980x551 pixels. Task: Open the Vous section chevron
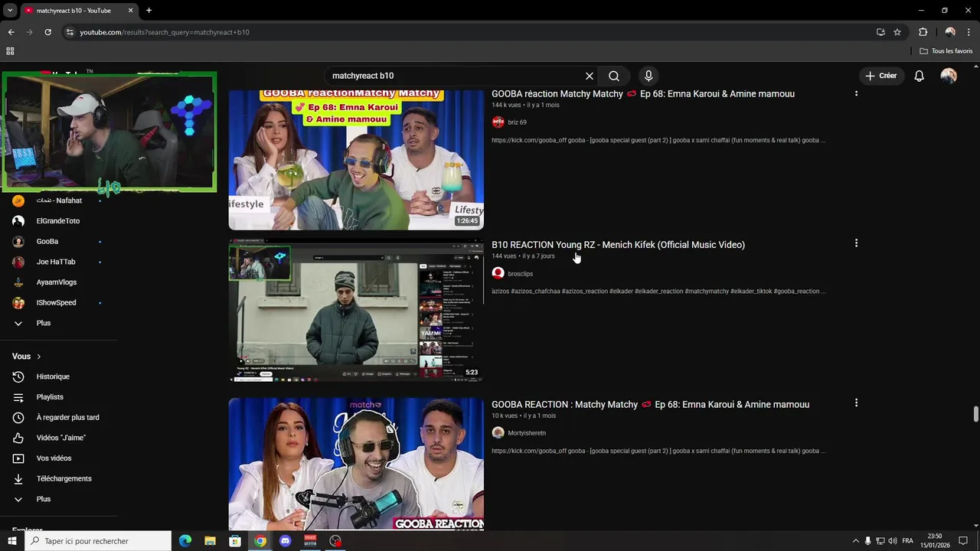tap(38, 357)
